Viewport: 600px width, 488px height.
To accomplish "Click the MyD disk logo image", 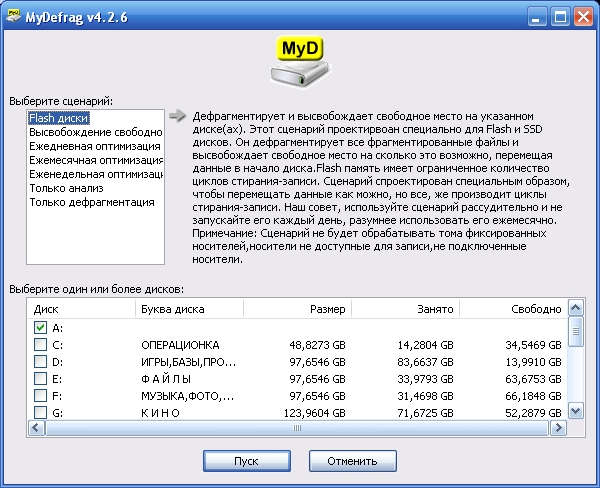I will pyautogui.click(x=300, y=62).
